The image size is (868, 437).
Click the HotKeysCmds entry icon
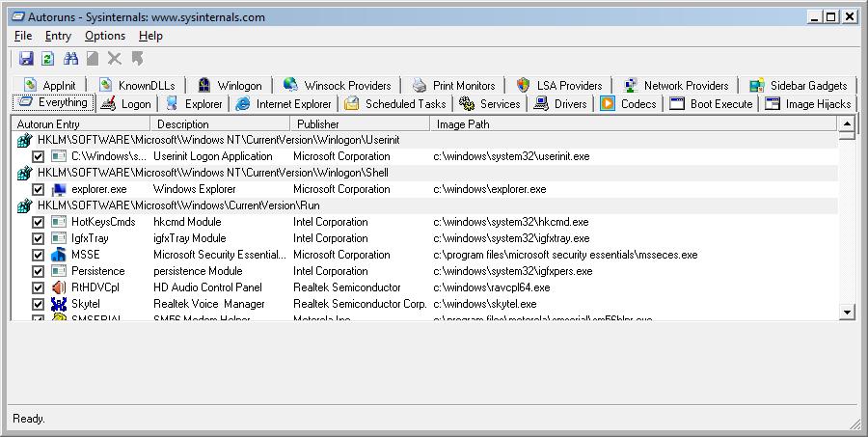coord(59,222)
